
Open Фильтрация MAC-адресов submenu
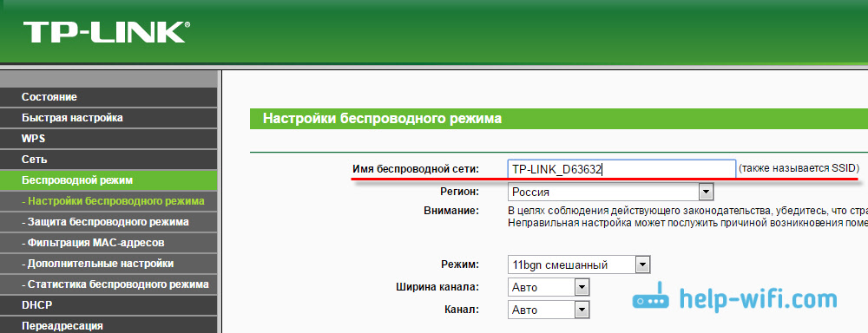tap(108, 243)
